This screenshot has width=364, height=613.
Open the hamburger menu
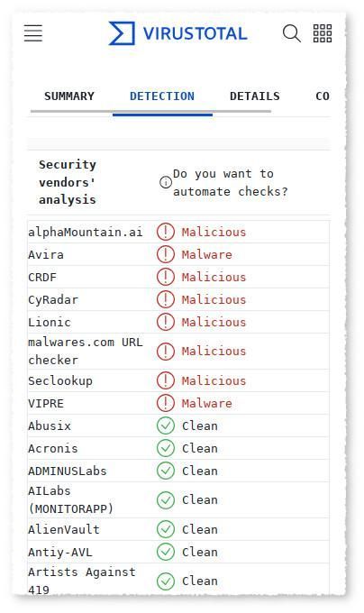coord(33,33)
